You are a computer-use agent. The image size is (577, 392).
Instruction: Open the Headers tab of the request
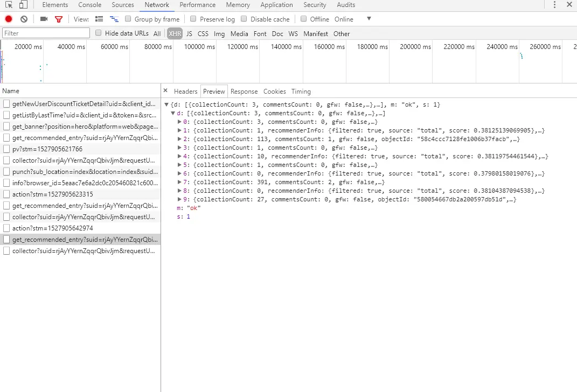point(185,92)
